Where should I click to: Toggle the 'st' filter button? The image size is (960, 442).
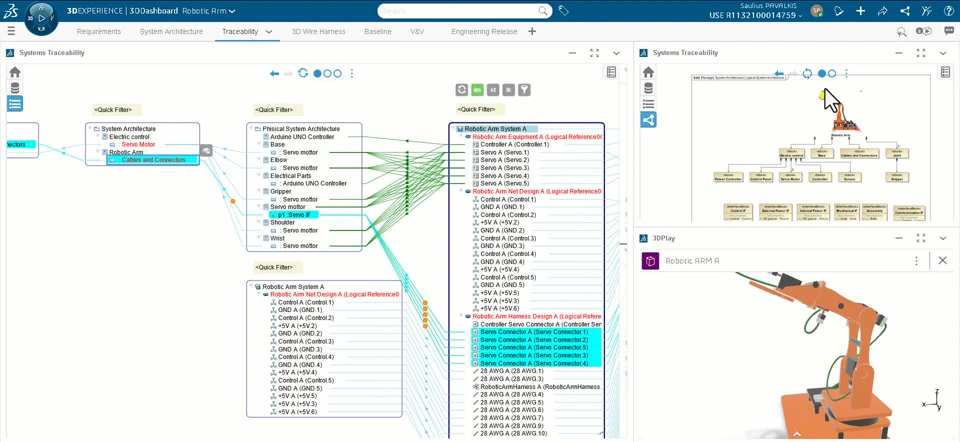(x=493, y=90)
